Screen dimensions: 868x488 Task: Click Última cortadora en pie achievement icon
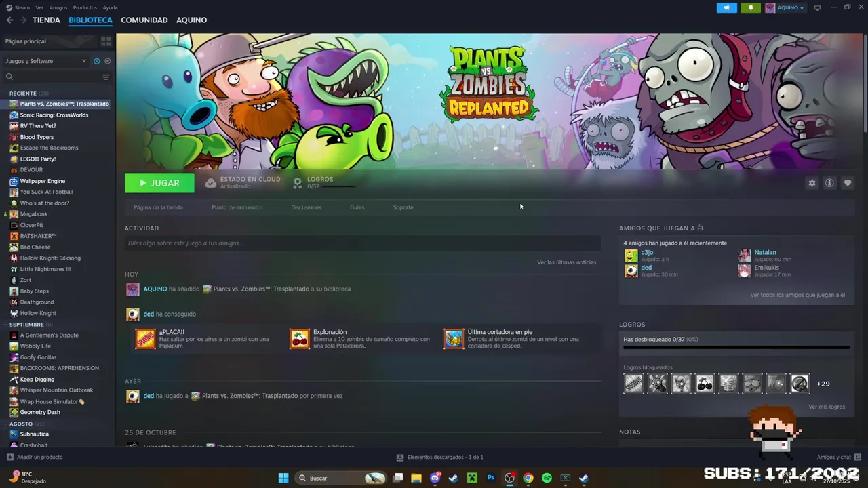pos(454,339)
